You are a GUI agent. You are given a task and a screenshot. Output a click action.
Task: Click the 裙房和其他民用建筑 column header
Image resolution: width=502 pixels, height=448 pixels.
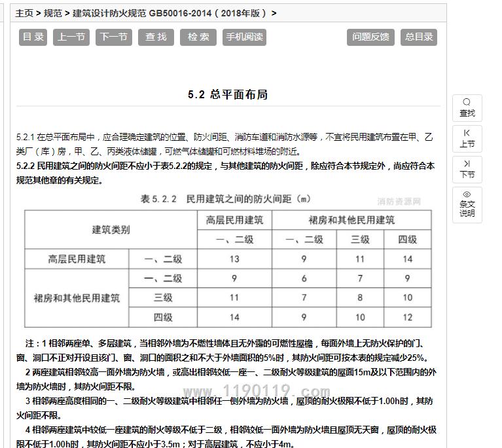tap(351, 220)
